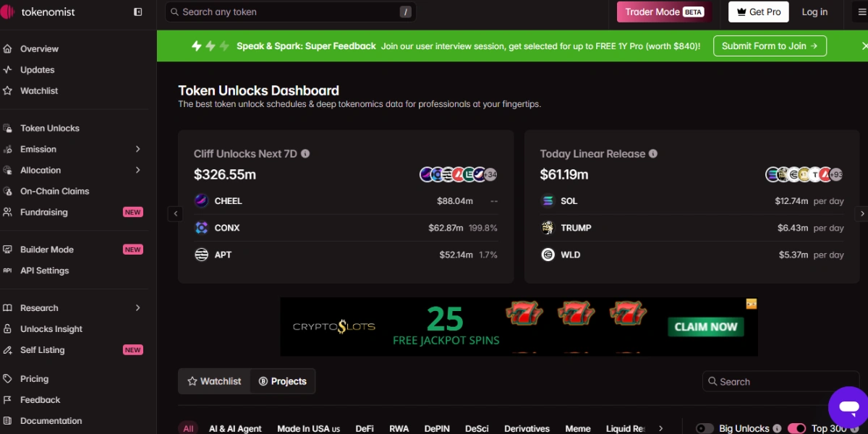Select the All category filter
The height and width of the screenshot is (434, 868).
pos(188,429)
